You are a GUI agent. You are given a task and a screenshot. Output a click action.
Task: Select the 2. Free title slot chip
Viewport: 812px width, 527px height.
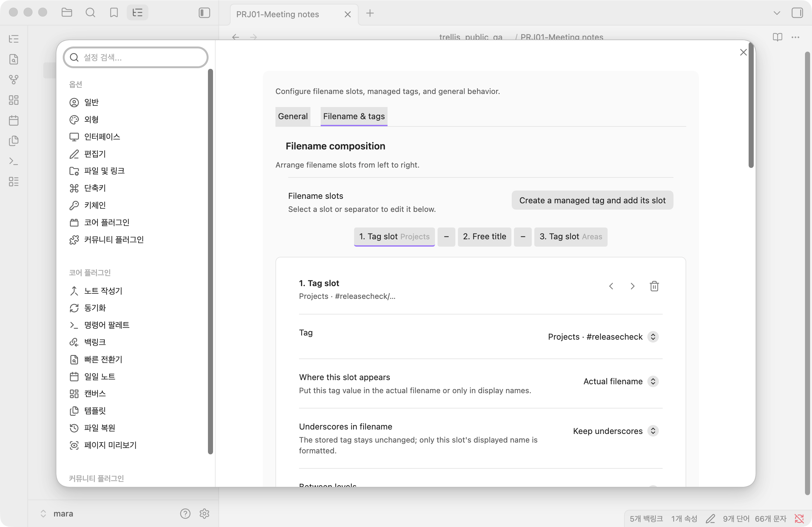tap(484, 236)
